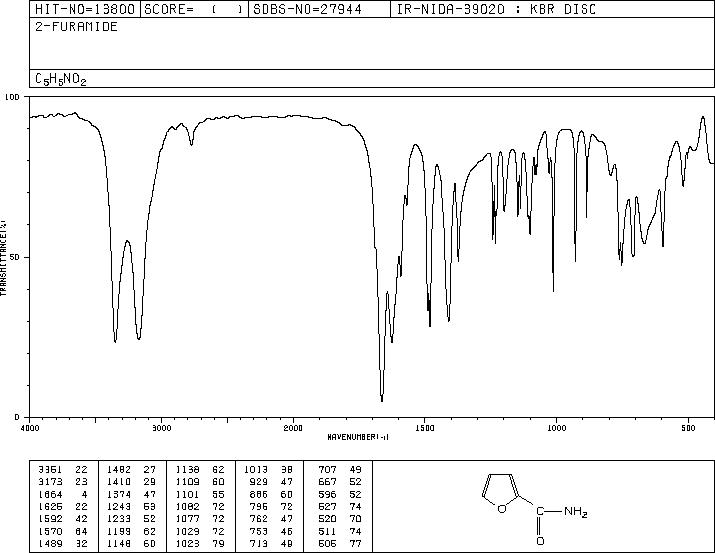Select the SCORE= header cell
The image size is (715, 553).
point(194,9)
